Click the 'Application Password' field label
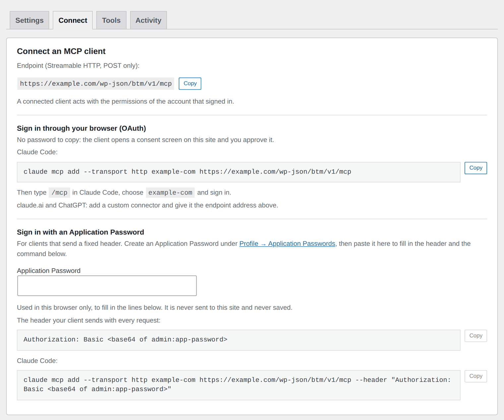 (49, 271)
